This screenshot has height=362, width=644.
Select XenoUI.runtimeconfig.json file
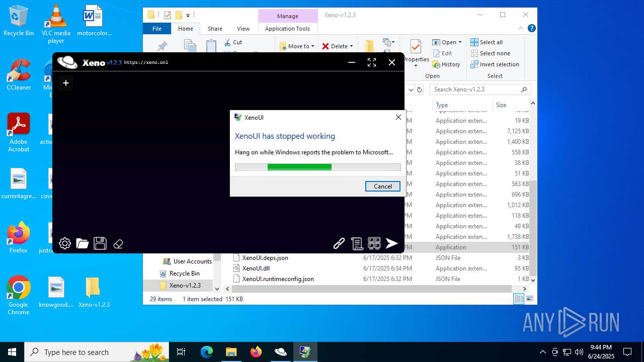point(278,279)
